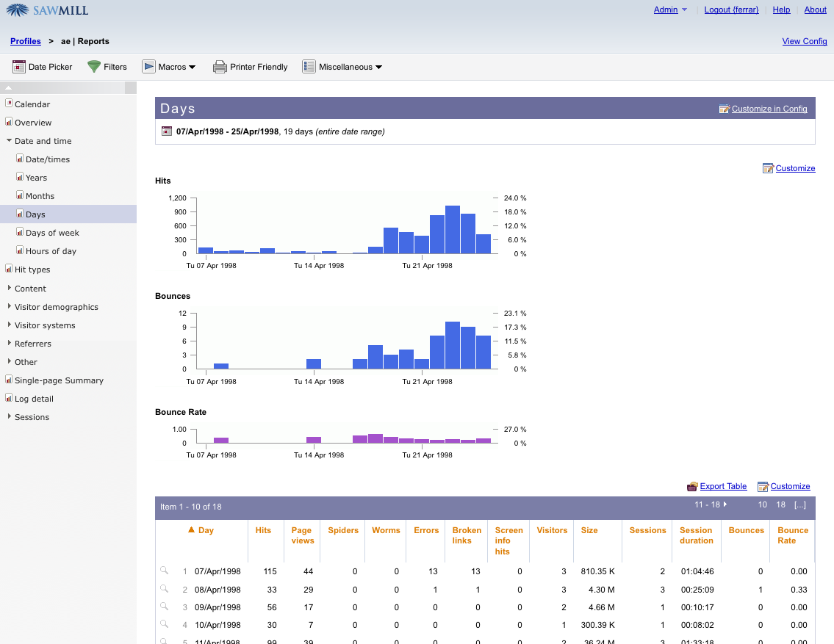Click the Calendar report icon in sidebar
The height and width of the screenshot is (644, 834).
(9, 104)
